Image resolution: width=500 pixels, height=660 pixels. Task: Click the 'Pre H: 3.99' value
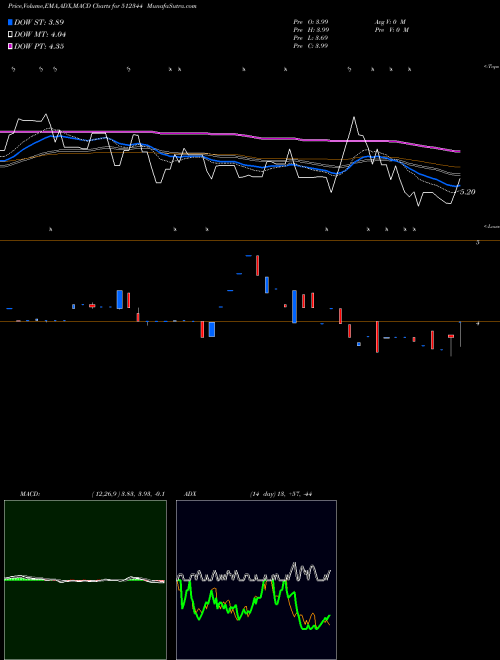pyautogui.click(x=311, y=30)
